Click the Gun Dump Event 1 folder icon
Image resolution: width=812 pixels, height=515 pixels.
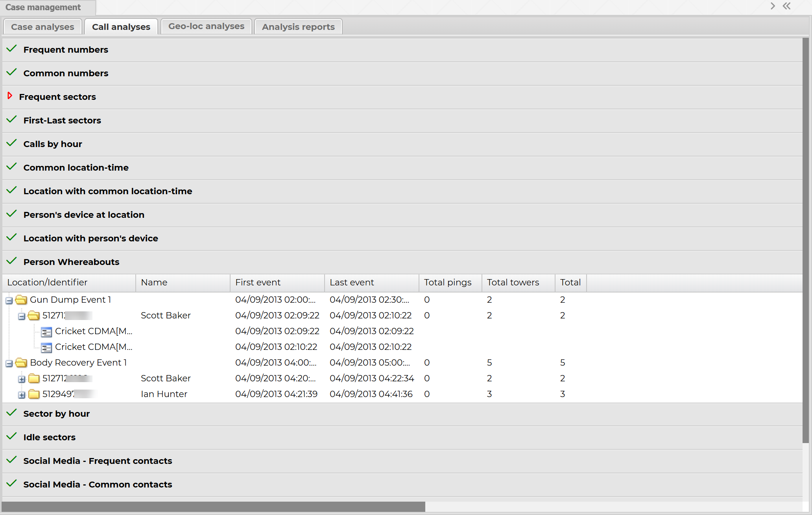pyautogui.click(x=21, y=300)
